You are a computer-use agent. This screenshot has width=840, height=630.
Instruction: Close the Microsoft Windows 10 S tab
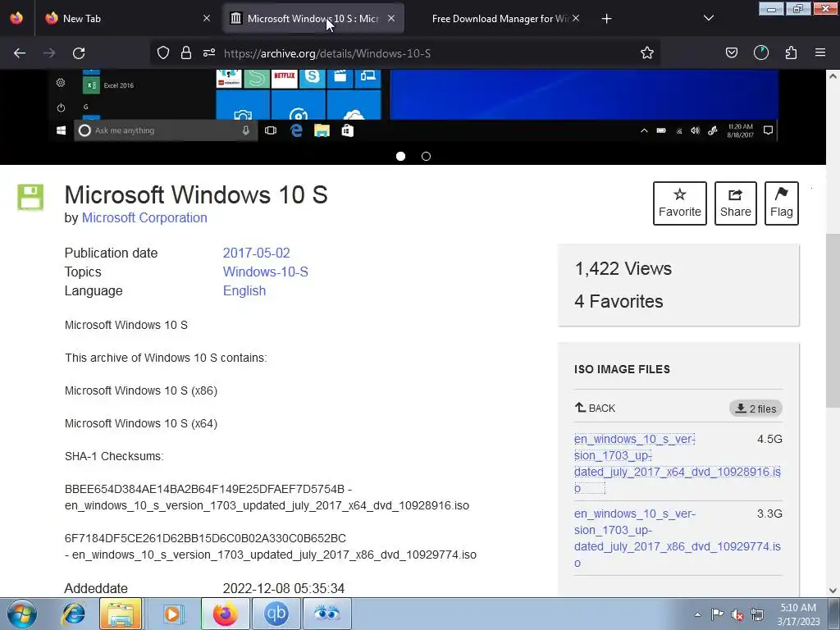pos(391,18)
